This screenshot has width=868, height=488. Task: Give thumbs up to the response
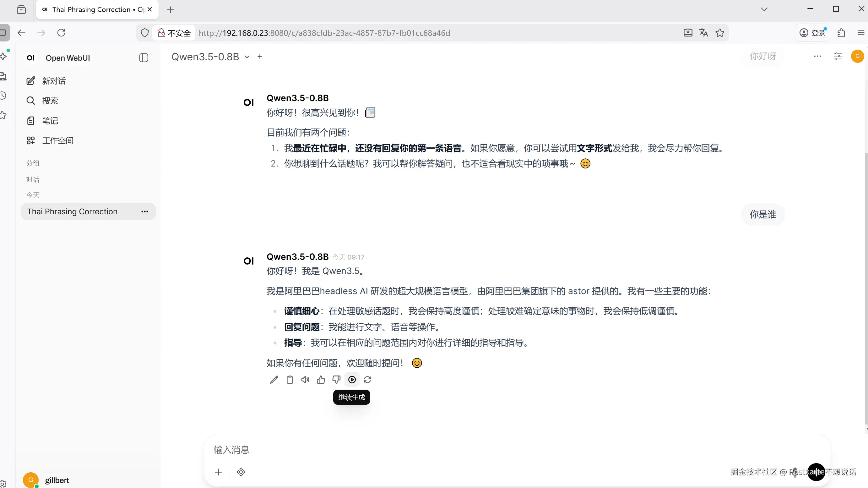pyautogui.click(x=321, y=380)
